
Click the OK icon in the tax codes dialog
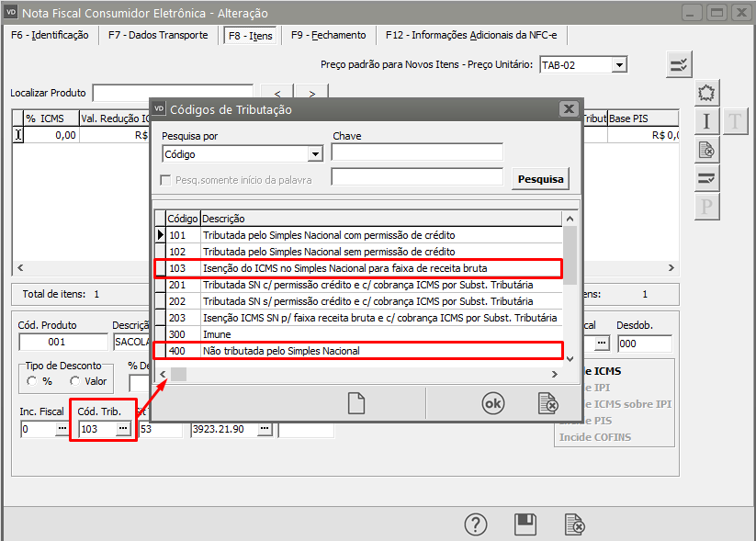(493, 402)
